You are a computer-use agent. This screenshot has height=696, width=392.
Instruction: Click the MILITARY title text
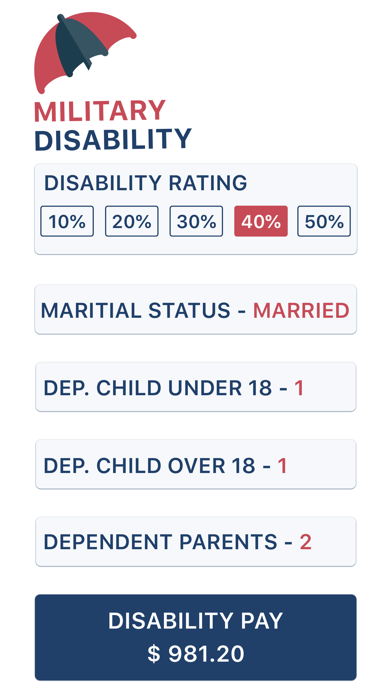[100, 111]
